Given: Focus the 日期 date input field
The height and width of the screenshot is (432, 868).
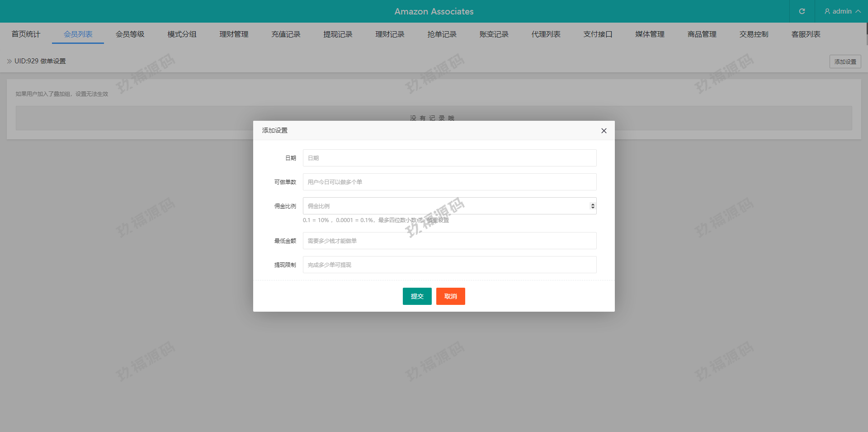Looking at the screenshot, I should [x=449, y=158].
